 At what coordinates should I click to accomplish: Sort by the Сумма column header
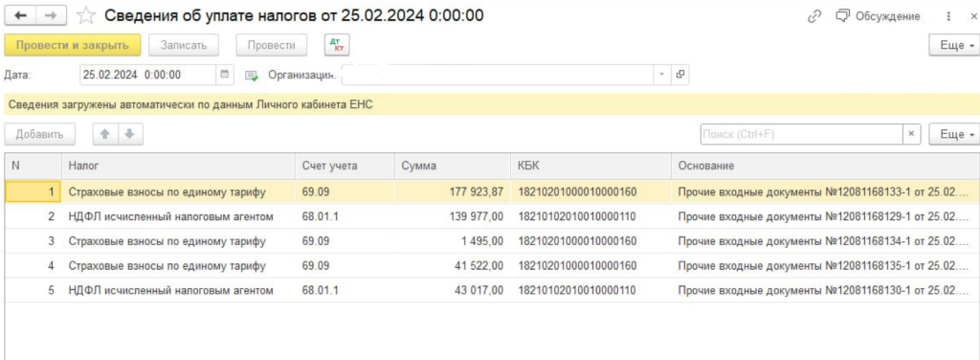coord(452,167)
